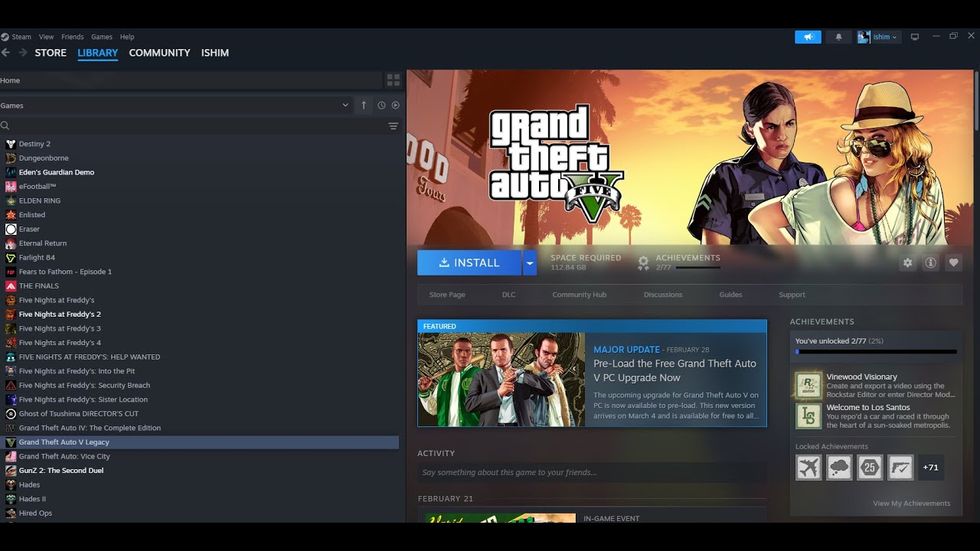The width and height of the screenshot is (980, 551).
Task: Open the Discussions link
Action: (663, 295)
